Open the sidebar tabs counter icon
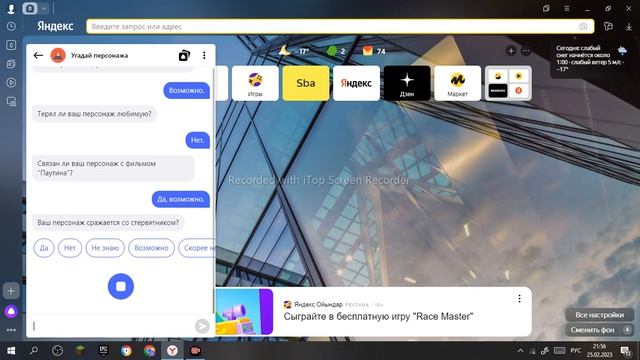Screen dimensions: 640x360 pos(11,45)
